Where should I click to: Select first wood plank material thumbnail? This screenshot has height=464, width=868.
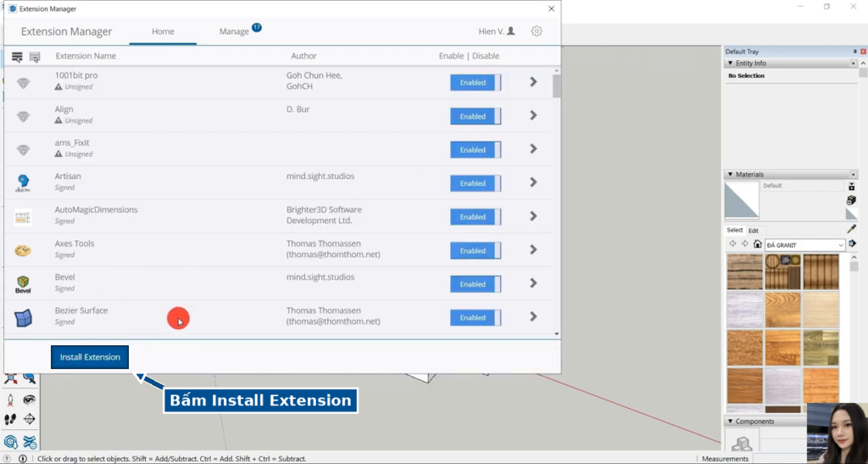(x=744, y=271)
